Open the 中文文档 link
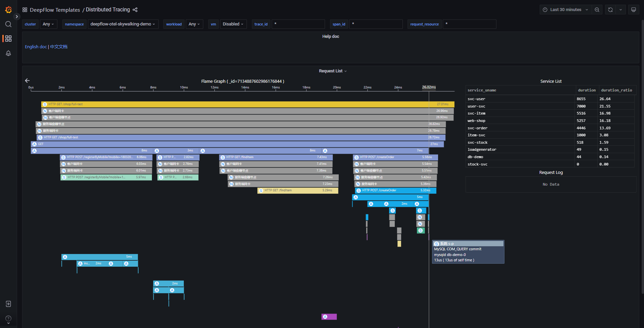Screen dimensions: 644x328 pos(59,47)
